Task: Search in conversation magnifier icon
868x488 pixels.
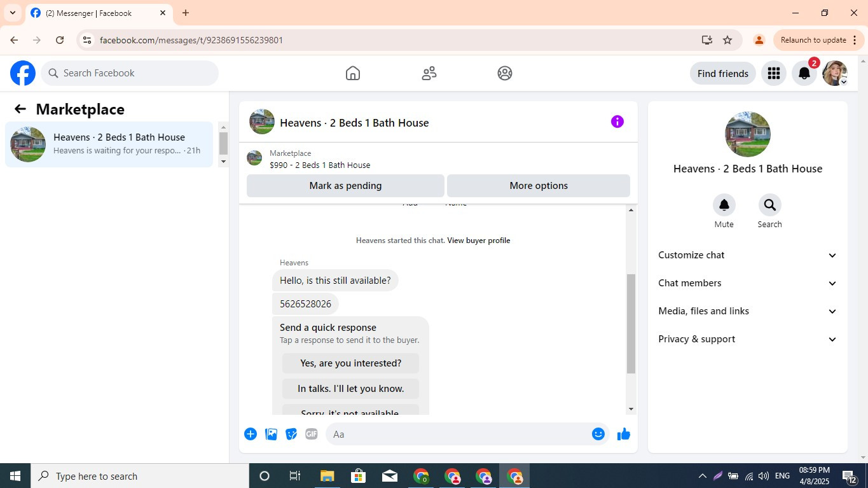Action: (769, 205)
